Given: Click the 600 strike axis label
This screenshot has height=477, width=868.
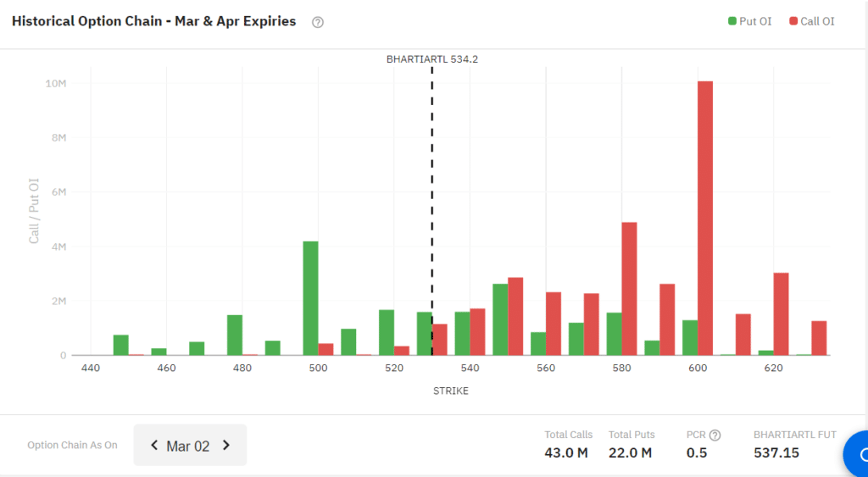Looking at the screenshot, I should pyautogui.click(x=698, y=368).
